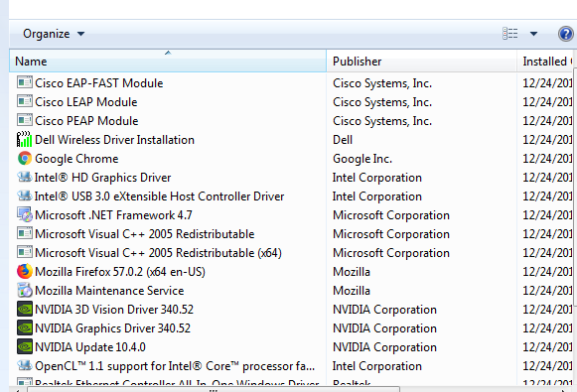Select Cisco PEAP Module entry
This screenshot has width=577, height=392.
point(86,121)
